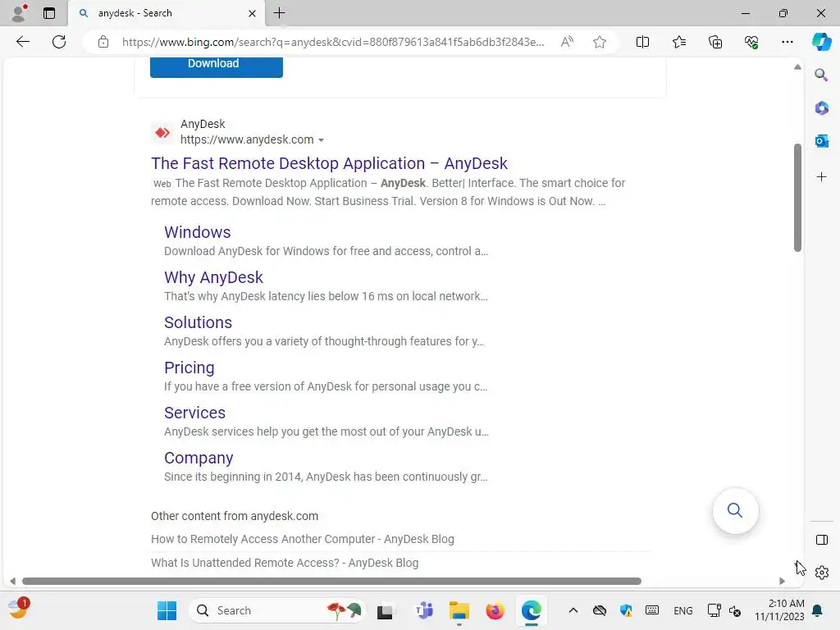Click the OneDrive cloud tray icon

pyautogui.click(x=600, y=610)
